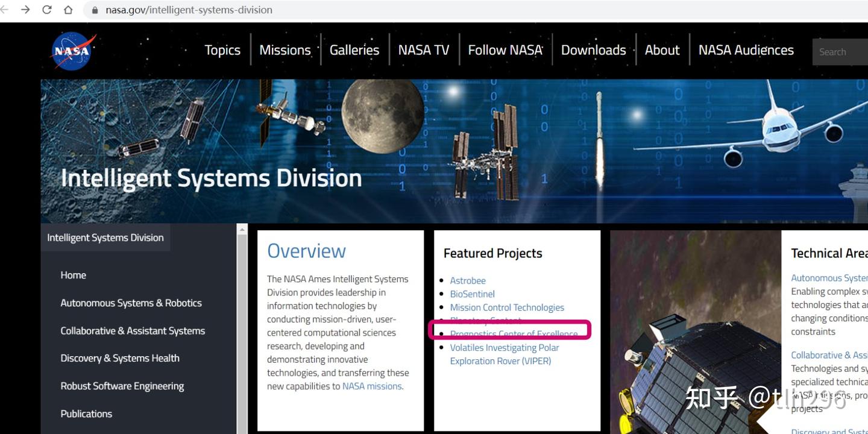
Task: View site security lock info
Action: (95, 10)
